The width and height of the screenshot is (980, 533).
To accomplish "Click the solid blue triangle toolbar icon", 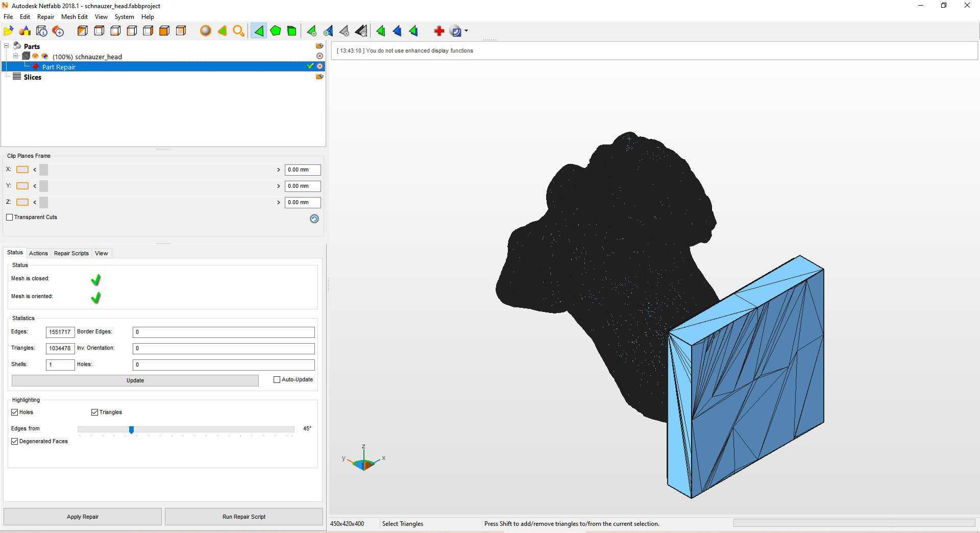I will click(x=397, y=31).
